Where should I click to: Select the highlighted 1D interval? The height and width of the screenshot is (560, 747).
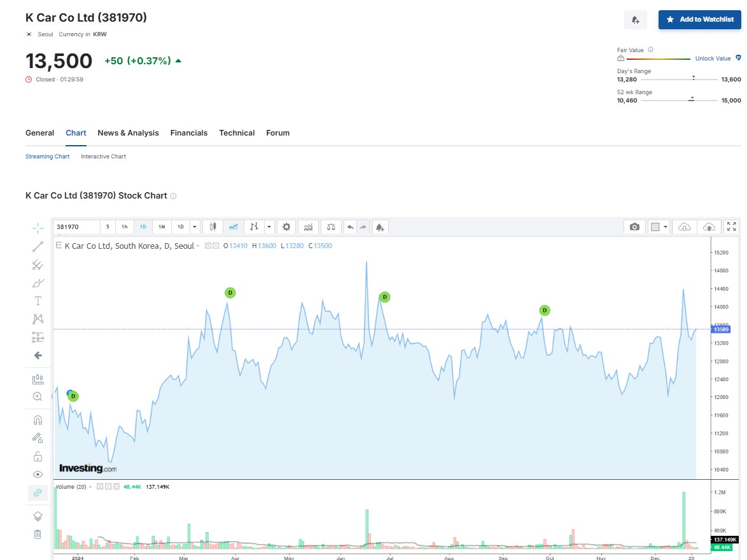(x=143, y=227)
